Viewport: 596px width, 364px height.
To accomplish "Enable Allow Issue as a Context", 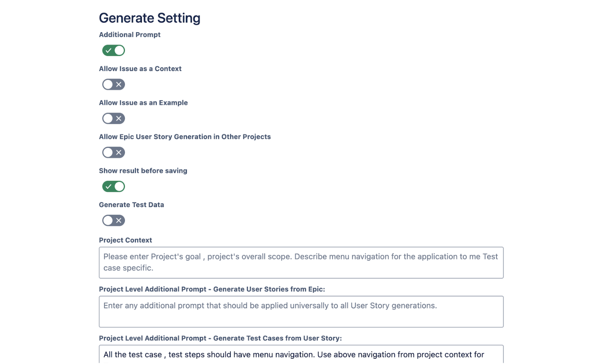I will (113, 84).
